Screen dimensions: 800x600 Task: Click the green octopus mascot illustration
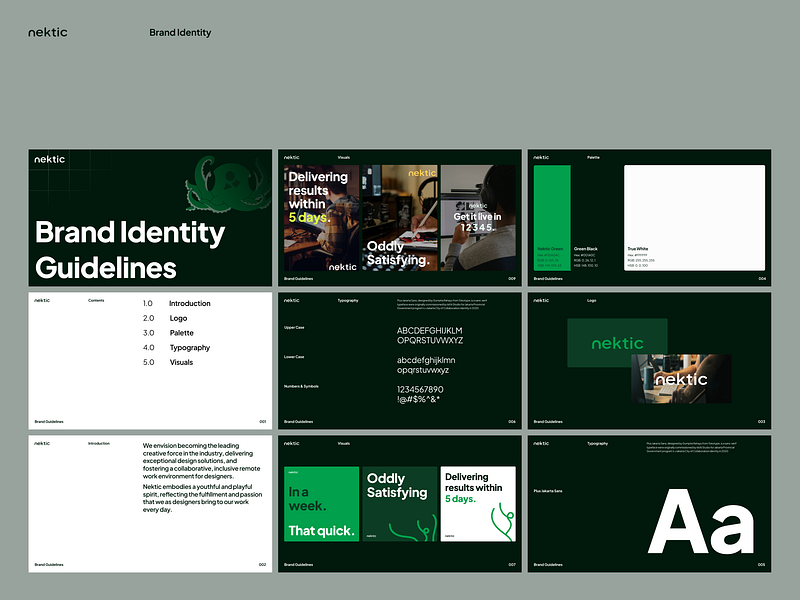pyautogui.click(x=228, y=184)
